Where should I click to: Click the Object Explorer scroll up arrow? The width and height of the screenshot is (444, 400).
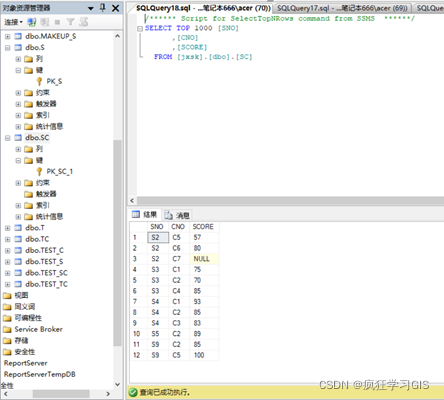[x=117, y=36]
